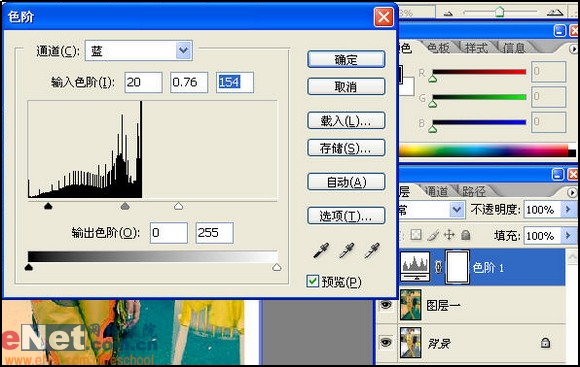
Task: Open the 通道 channel dropdown
Action: (x=184, y=50)
